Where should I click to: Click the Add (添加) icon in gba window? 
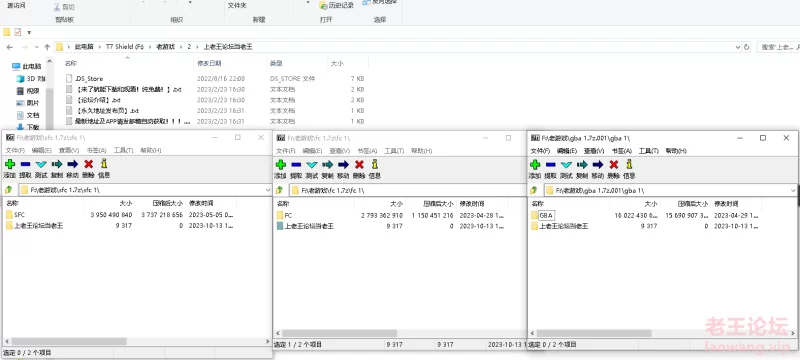click(x=535, y=164)
